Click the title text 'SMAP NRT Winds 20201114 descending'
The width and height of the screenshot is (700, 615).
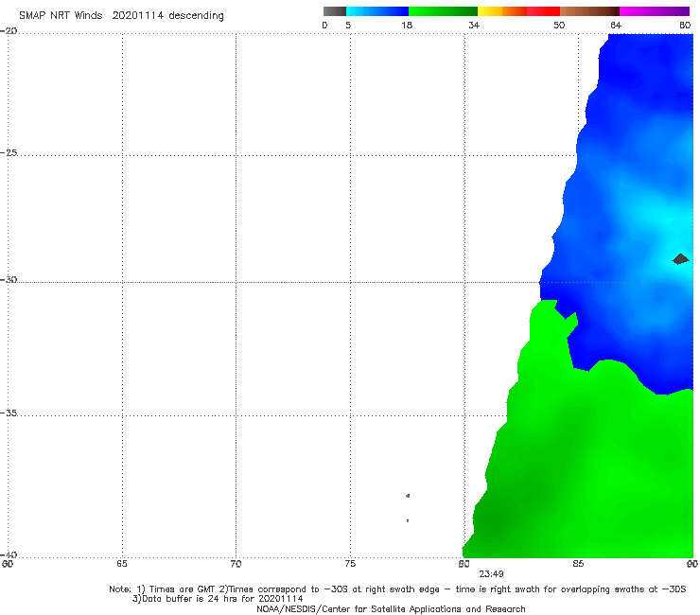pyautogui.click(x=121, y=16)
